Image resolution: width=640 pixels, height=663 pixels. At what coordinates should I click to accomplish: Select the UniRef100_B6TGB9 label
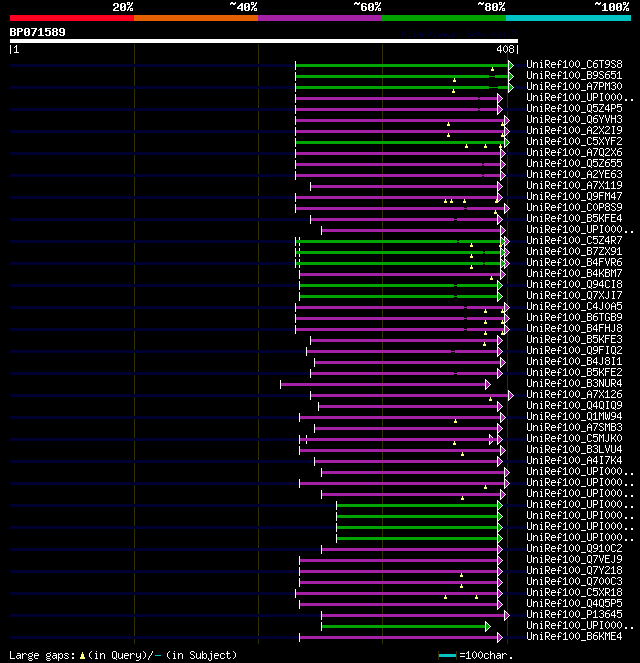pos(574,317)
